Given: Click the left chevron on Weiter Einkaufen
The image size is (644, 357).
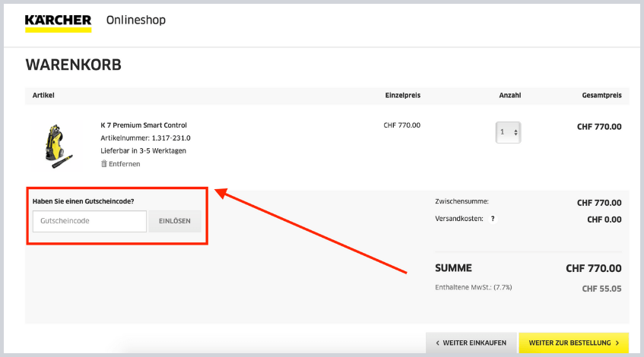Looking at the screenshot, I should coord(437,343).
